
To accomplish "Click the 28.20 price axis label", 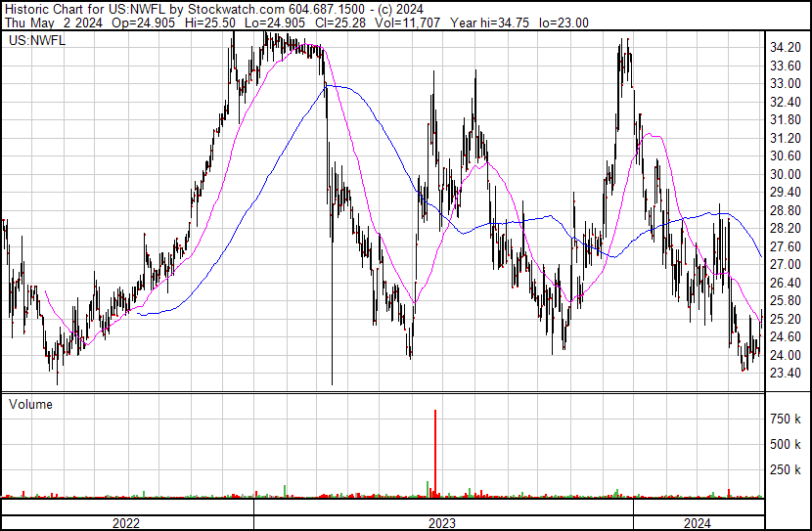I will pos(785,229).
